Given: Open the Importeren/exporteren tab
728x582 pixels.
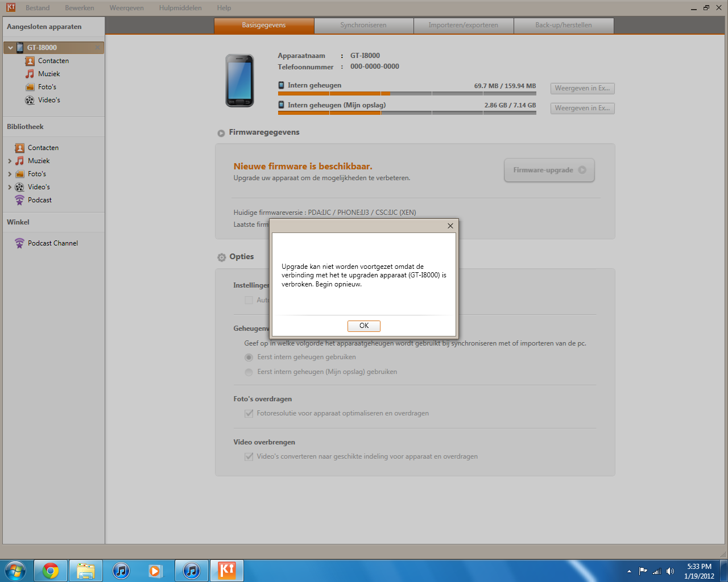Looking at the screenshot, I should point(464,26).
